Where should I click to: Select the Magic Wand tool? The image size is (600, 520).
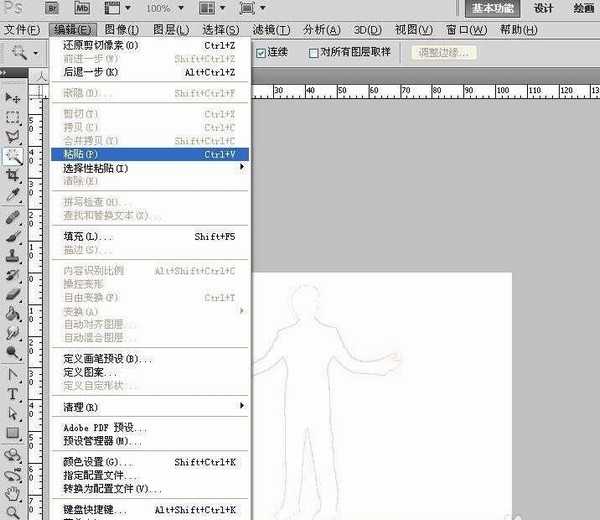point(12,156)
